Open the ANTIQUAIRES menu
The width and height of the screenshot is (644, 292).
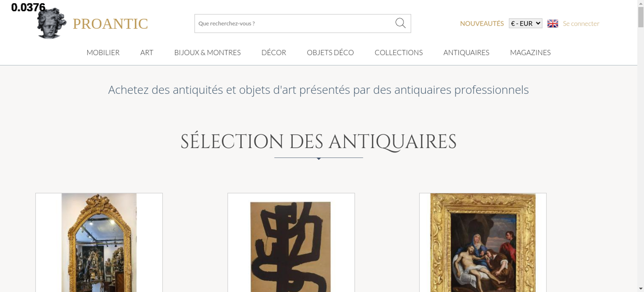coord(466,52)
